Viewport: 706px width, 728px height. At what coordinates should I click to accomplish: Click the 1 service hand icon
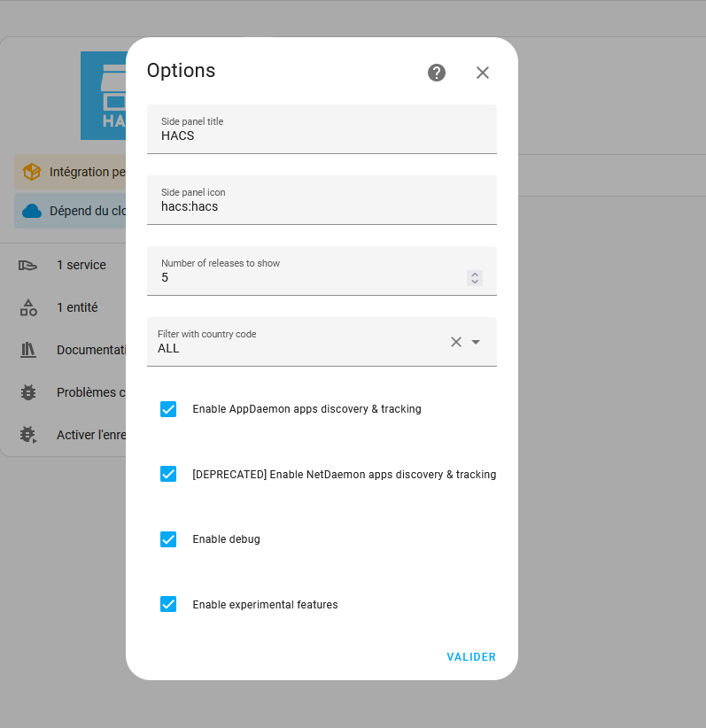28,265
